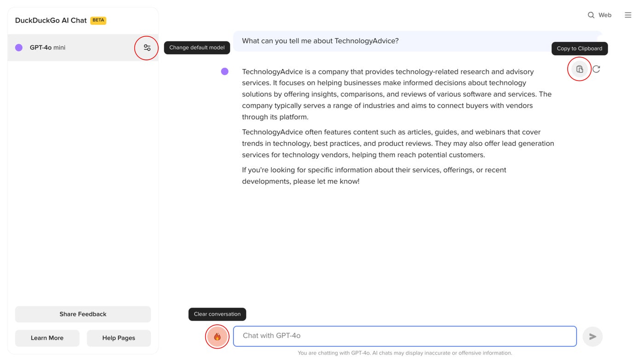
Task: Focus the Chat with GPT-4o input field
Action: click(405, 336)
